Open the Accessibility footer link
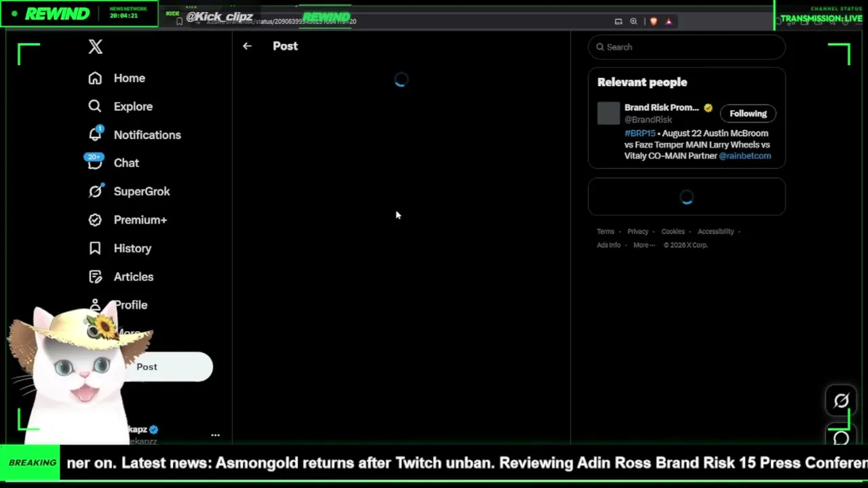 (x=715, y=231)
